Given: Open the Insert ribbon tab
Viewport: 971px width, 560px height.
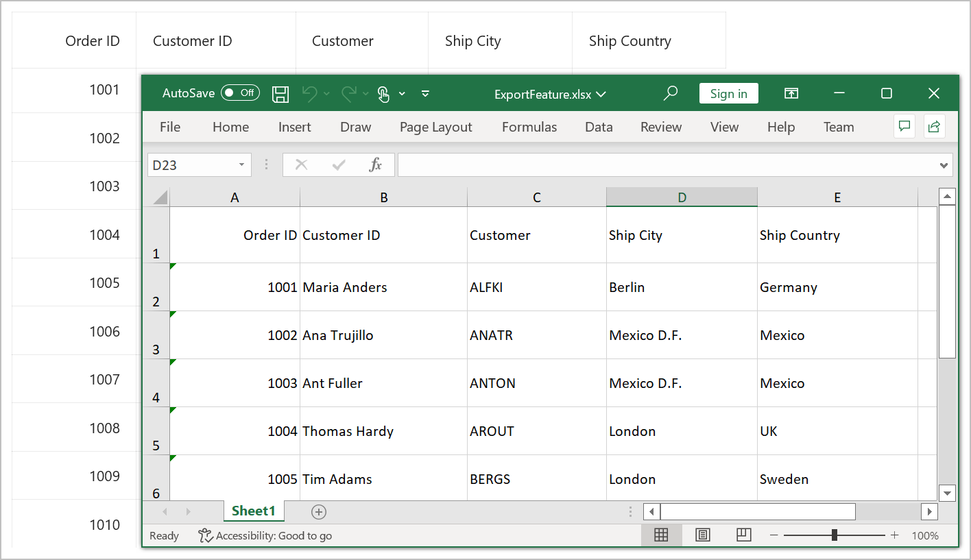Looking at the screenshot, I should [295, 127].
